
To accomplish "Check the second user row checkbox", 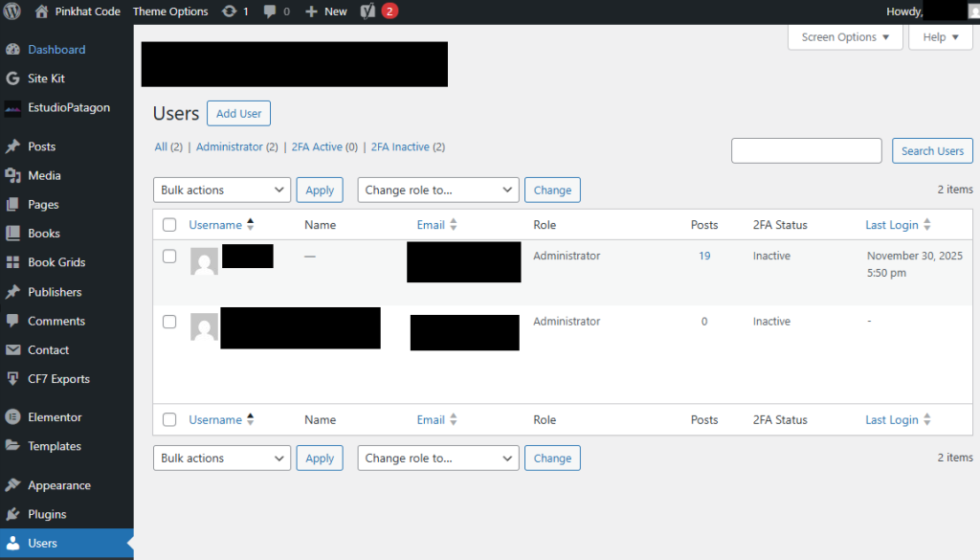I will coord(169,322).
